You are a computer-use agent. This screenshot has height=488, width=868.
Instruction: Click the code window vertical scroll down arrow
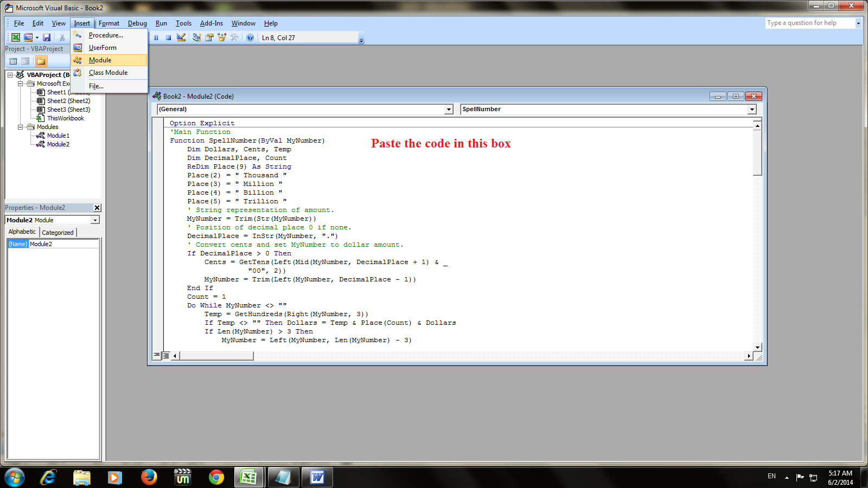[758, 347]
